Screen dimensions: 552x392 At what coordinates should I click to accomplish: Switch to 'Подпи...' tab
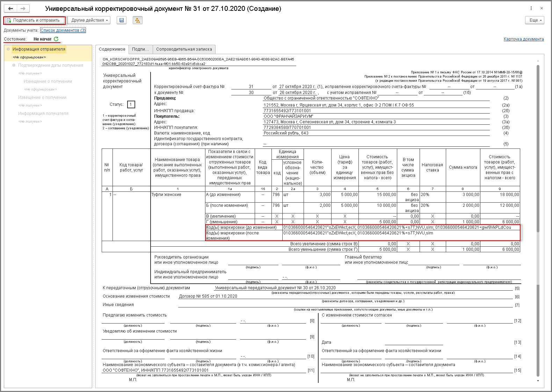[x=140, y=49]
